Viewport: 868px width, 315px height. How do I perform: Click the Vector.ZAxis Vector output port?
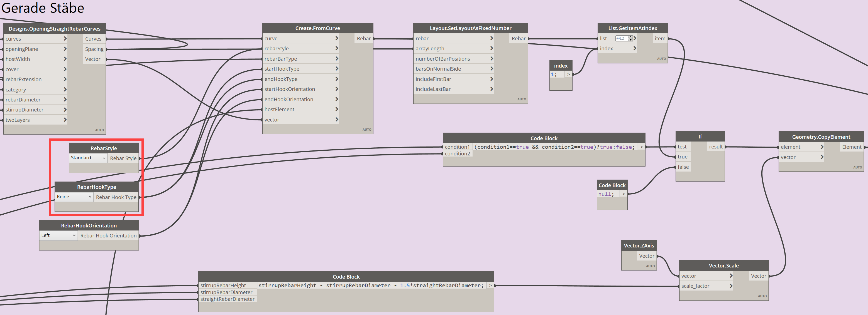[646, 256]
